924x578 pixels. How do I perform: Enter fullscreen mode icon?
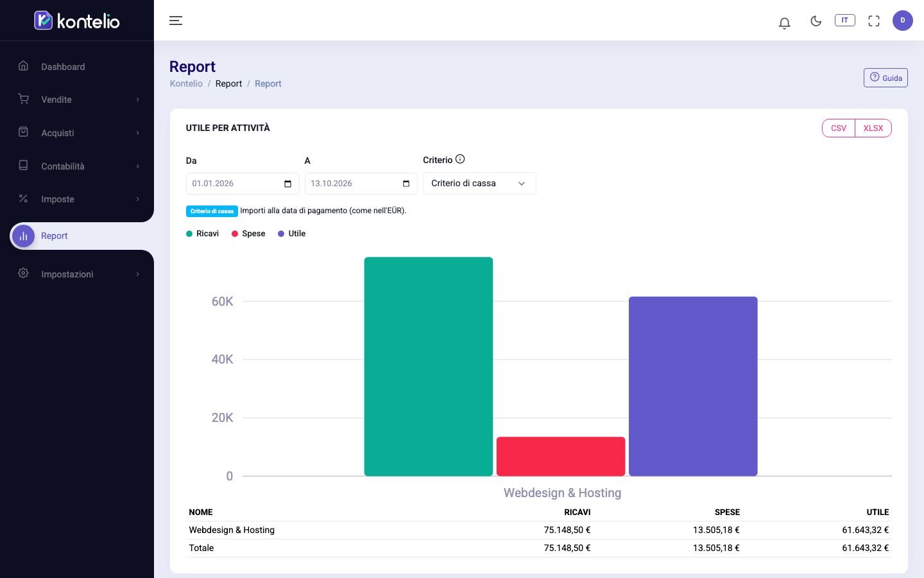pos(874,21)
